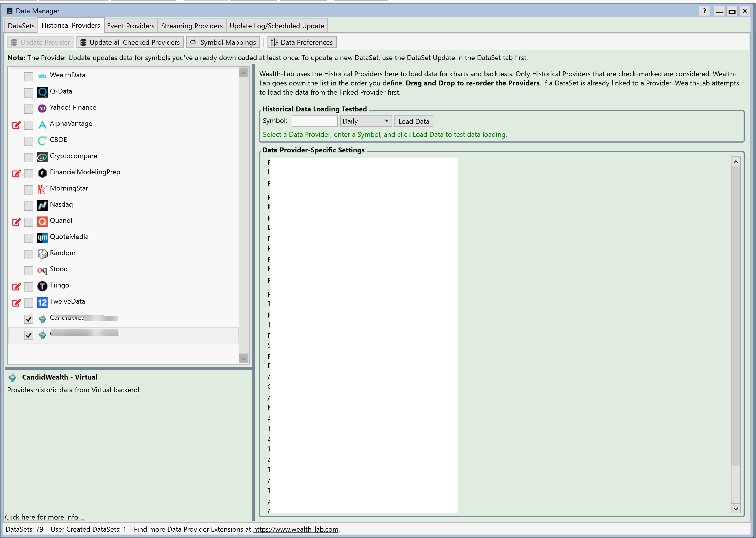Screen dimensions: 756x538
Task: Toggle the Tiingo provider checkbox
Action: pos(29,287)
